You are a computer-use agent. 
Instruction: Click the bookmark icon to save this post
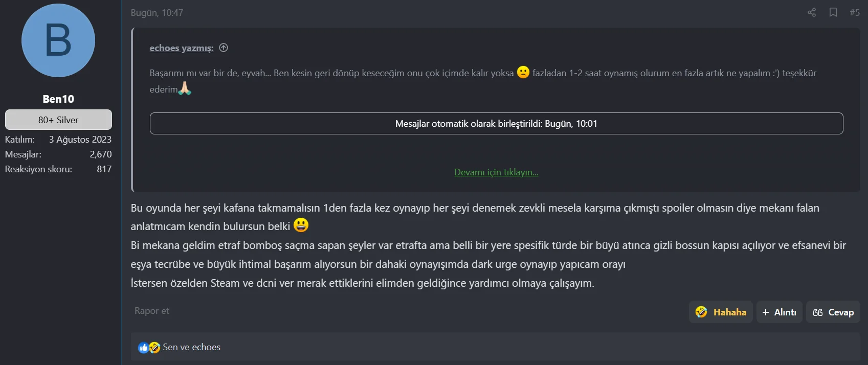click(x=833, y=12)
